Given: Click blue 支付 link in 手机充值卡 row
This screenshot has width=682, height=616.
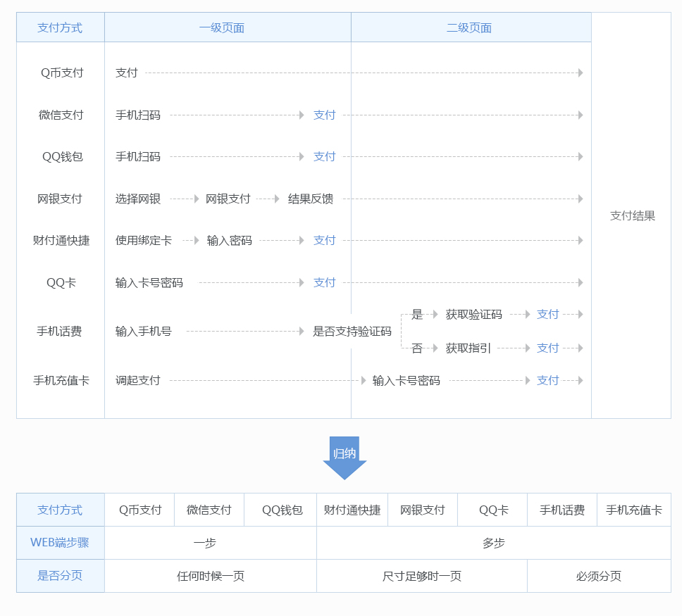Looking at the screenshot, I should point(547,380).
